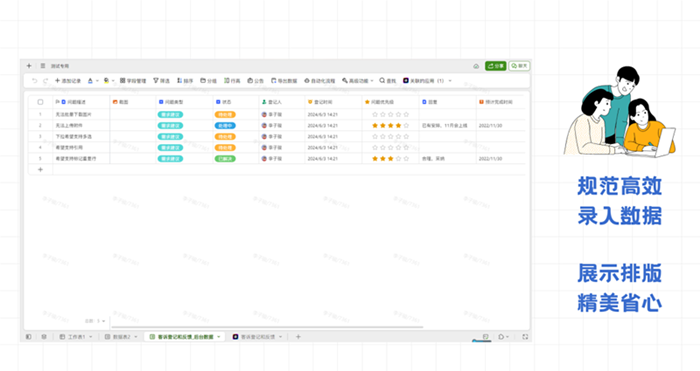
Task: Add a new sheet with bottom plus icon
Action: coord(298,337)
